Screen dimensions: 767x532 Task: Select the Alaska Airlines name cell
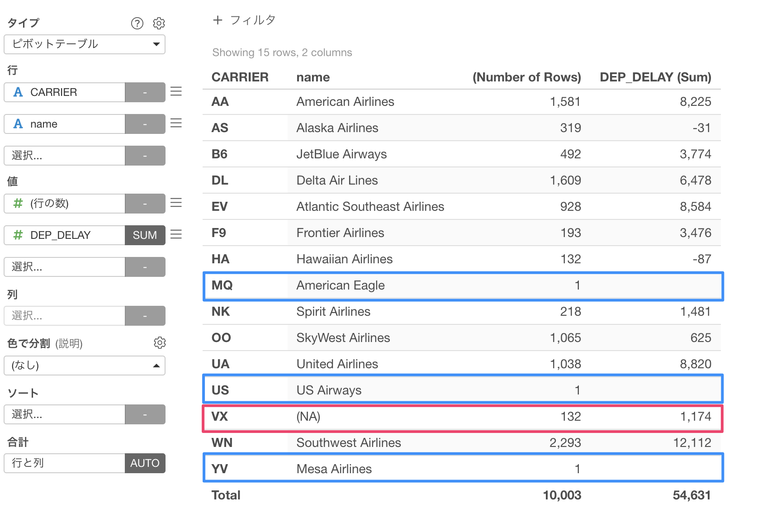[x=337, y=128]
